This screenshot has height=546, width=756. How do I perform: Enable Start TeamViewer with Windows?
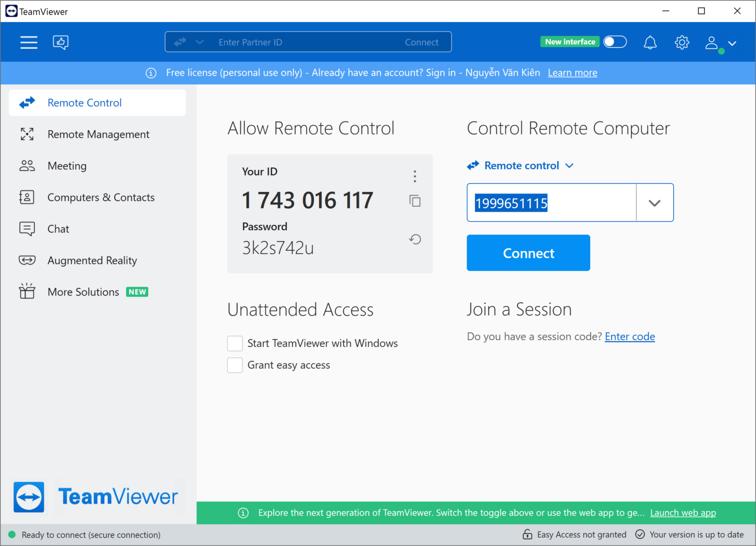click(x=235, y=343)
